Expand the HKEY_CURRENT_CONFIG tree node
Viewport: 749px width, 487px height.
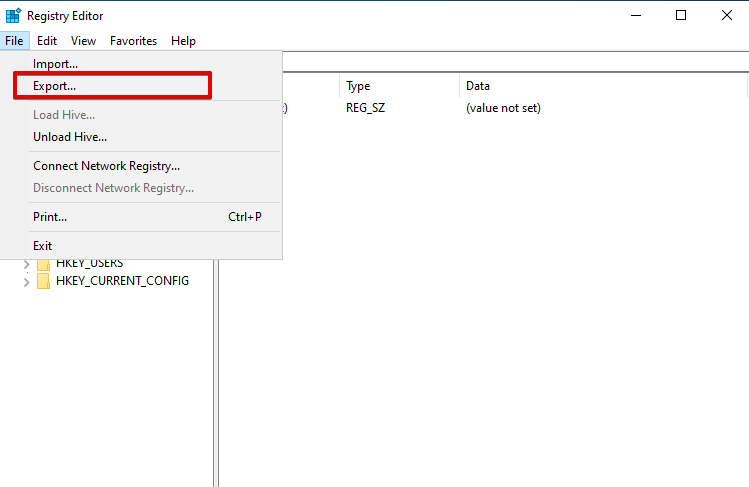pyautogui.click(x=26, y=282)
